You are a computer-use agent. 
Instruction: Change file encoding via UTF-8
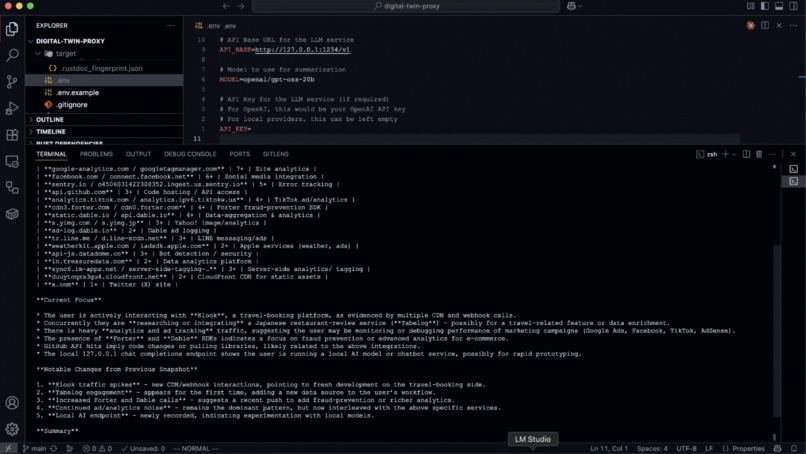pos(686,448)
